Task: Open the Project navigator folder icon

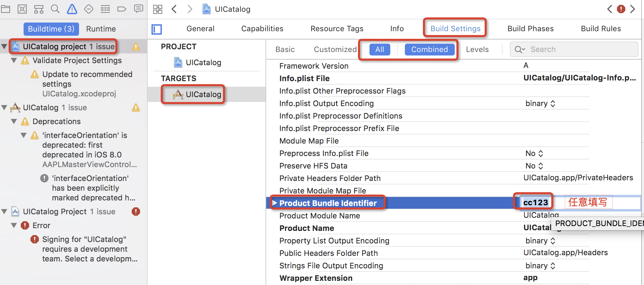Action: click(x=6, y=9)
